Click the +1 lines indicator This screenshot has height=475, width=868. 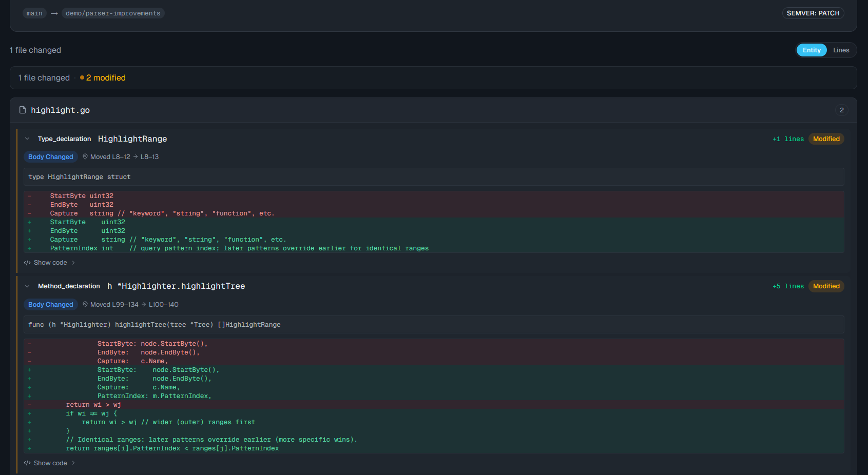coord(788,139)
